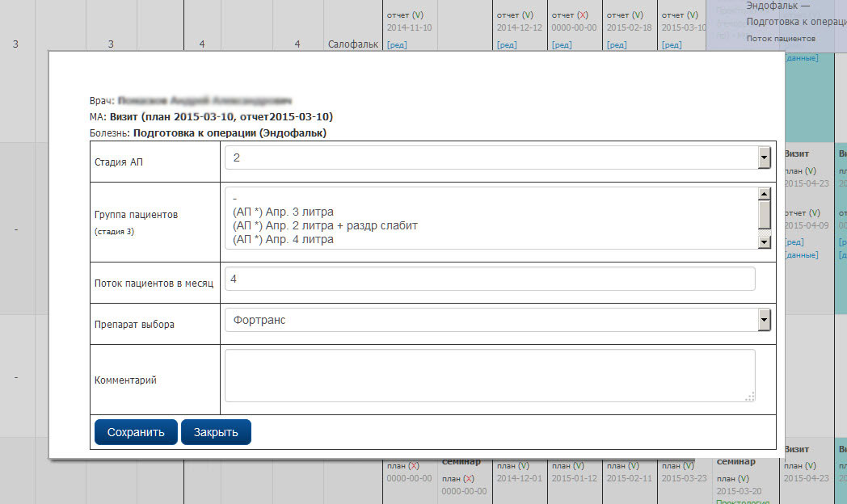Open [ред] link under 2014-11-10 report
847x504 pixels.
point(397,45)
